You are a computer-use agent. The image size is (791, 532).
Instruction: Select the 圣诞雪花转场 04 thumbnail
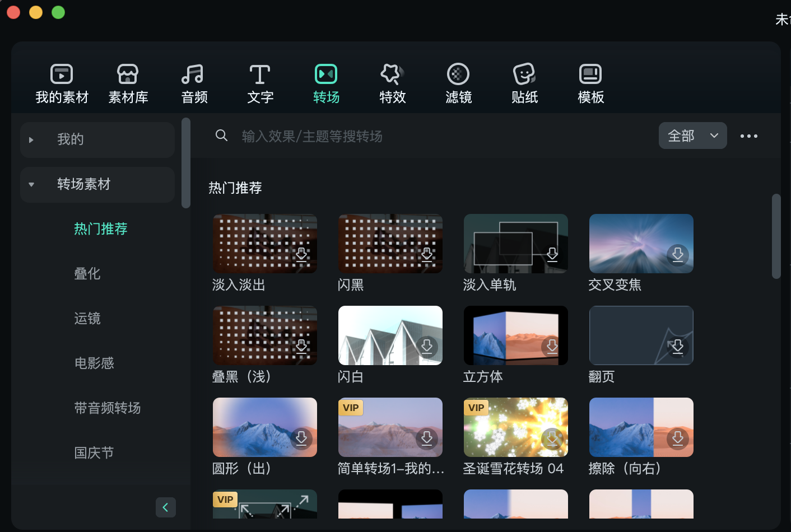click(x=515, y=427)
